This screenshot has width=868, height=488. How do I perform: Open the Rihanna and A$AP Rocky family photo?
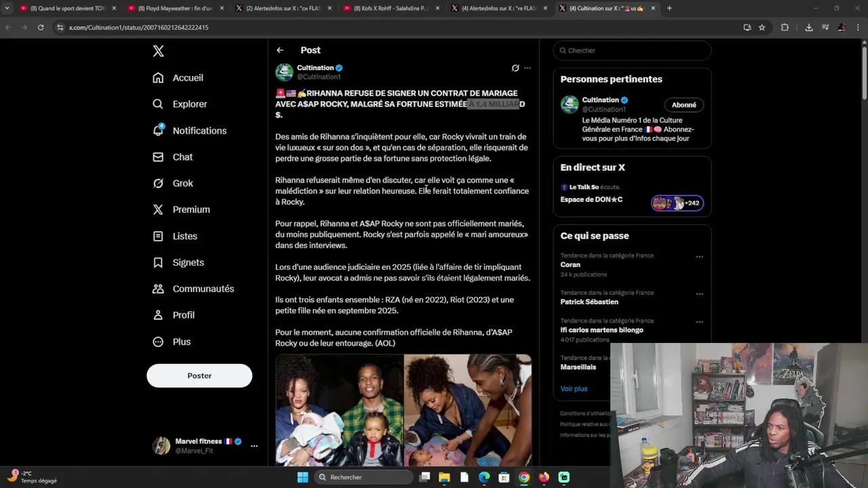point(339,410)
